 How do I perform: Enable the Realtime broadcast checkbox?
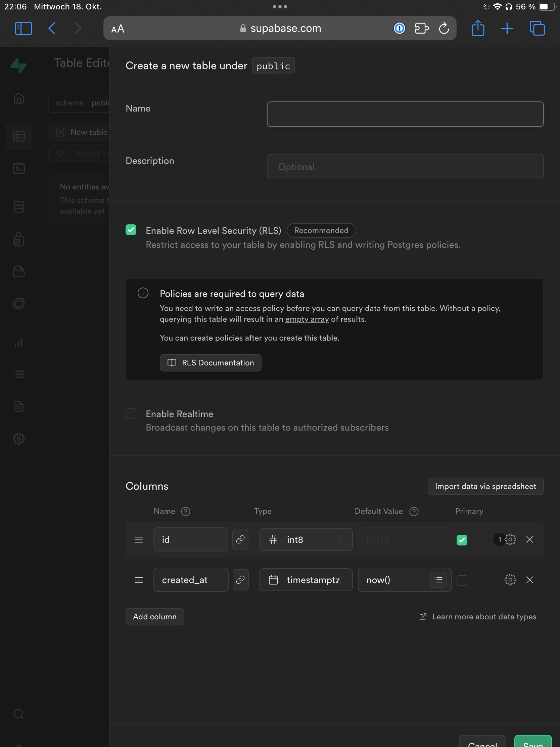(131, 414)
